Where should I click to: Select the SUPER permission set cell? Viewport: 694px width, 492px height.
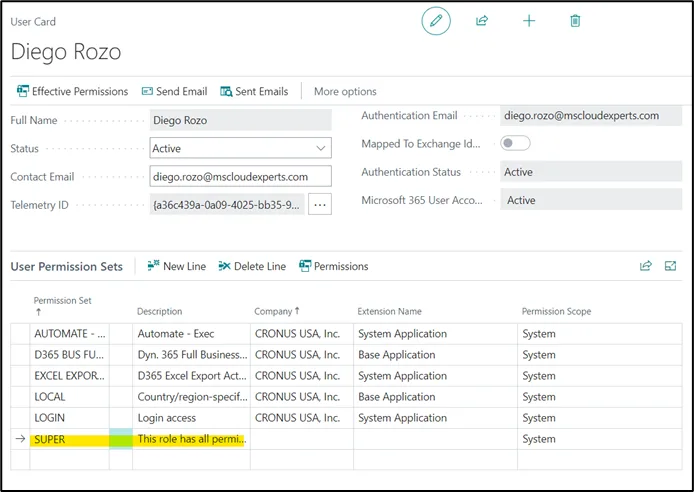point(69,439)
